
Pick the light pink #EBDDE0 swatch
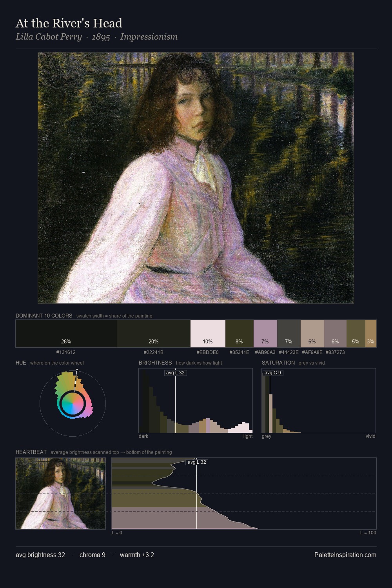208,334
